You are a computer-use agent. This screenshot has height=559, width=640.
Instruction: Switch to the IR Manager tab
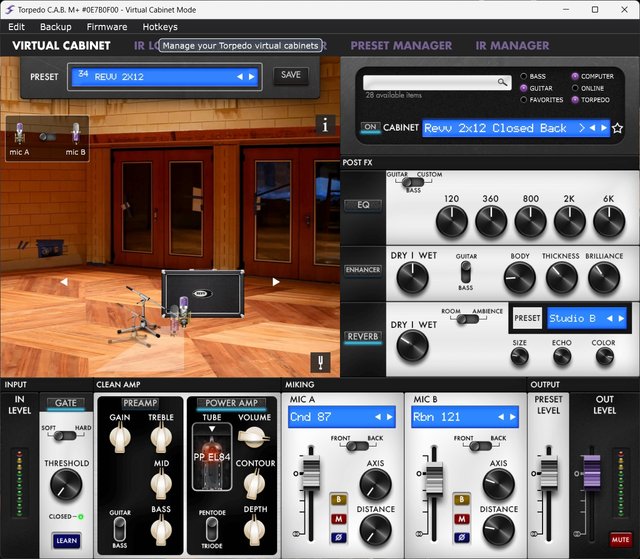pyautogui.click(x=512, y=46)
